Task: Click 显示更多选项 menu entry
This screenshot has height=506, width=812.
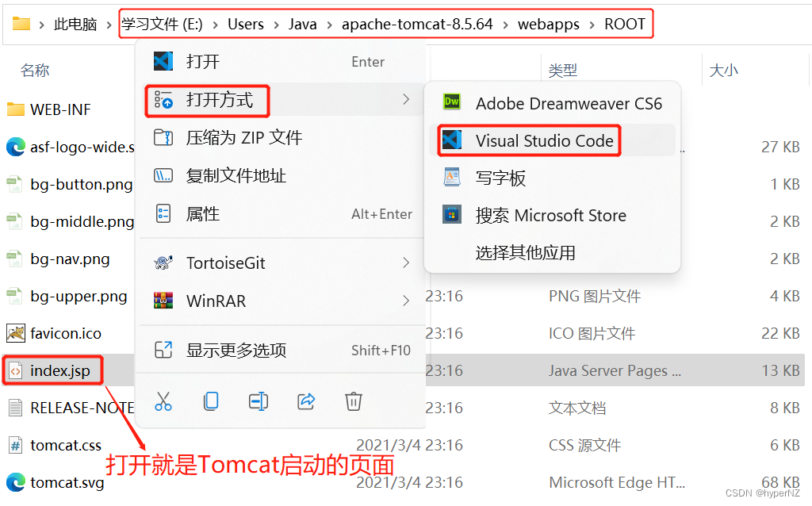Action: click(x=282, y=350)
